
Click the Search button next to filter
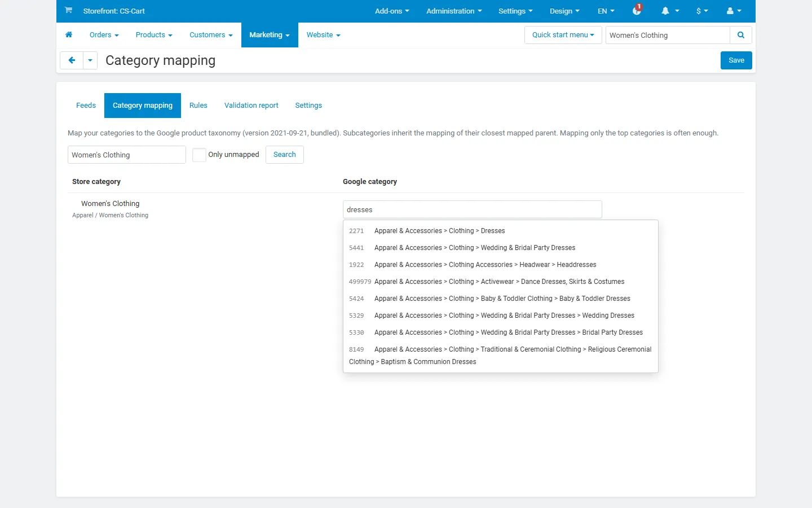coord(285,155)
